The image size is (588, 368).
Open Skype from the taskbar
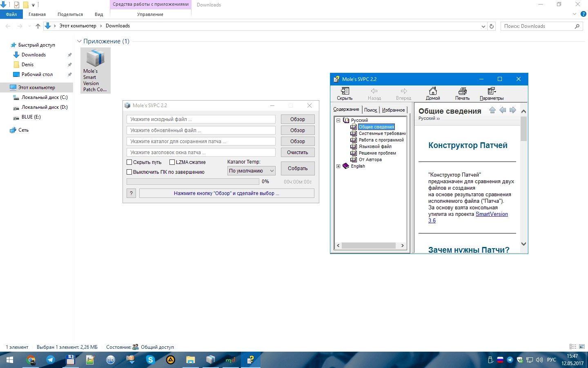click(150, 360)
